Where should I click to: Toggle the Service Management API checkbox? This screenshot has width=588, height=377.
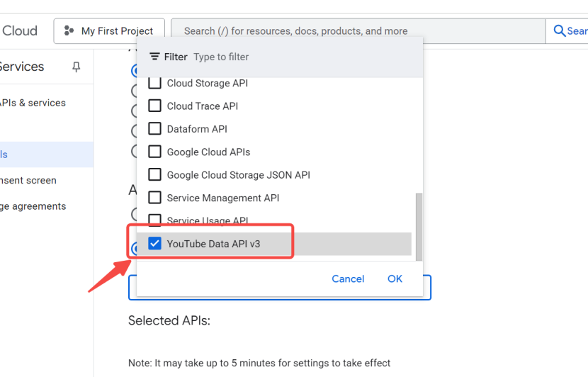coord(154,198)
